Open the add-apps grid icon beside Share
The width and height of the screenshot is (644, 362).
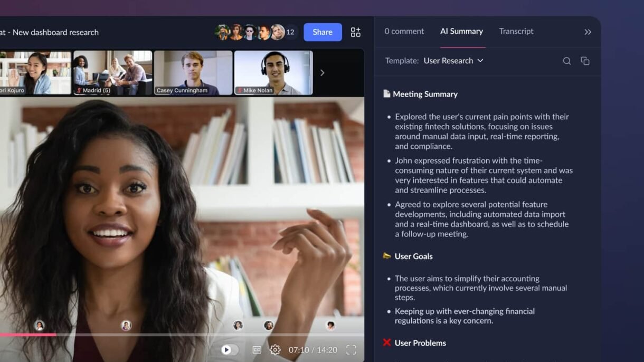point(356,32)
